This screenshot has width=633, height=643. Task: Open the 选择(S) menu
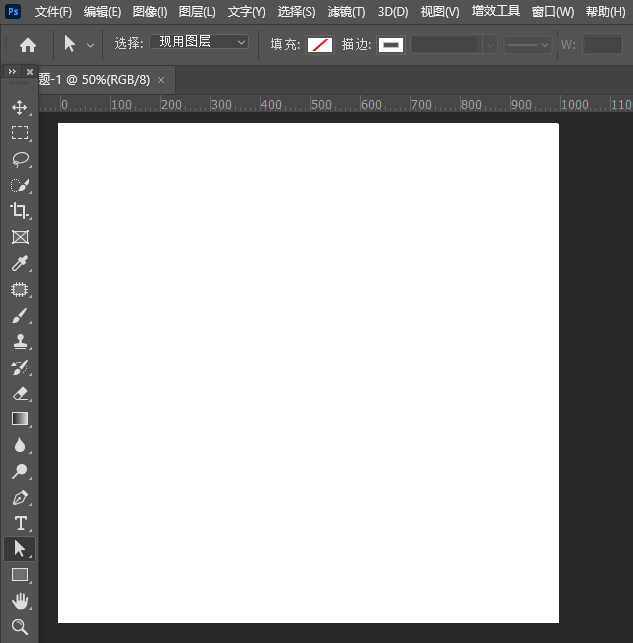click(296, 11)
